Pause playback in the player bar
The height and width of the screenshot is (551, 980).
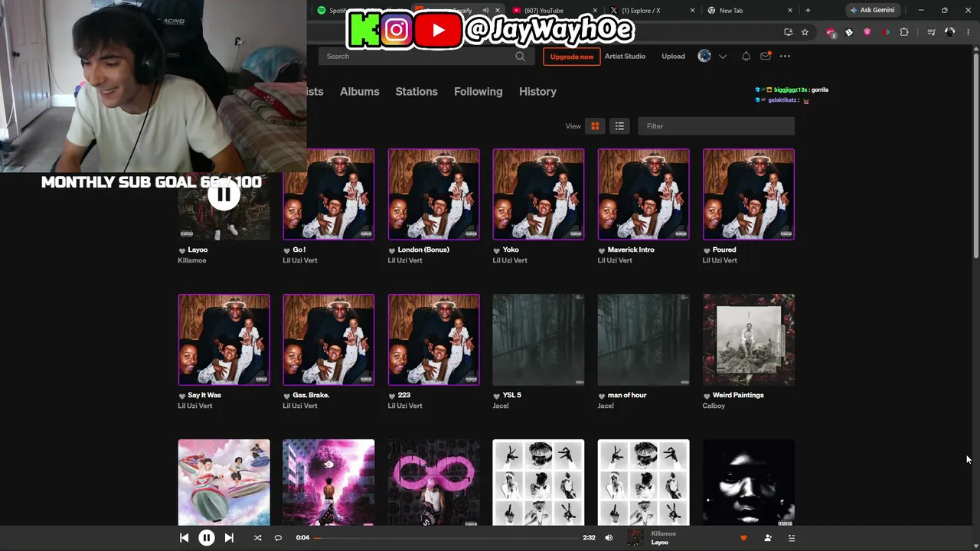pos(207,538)
